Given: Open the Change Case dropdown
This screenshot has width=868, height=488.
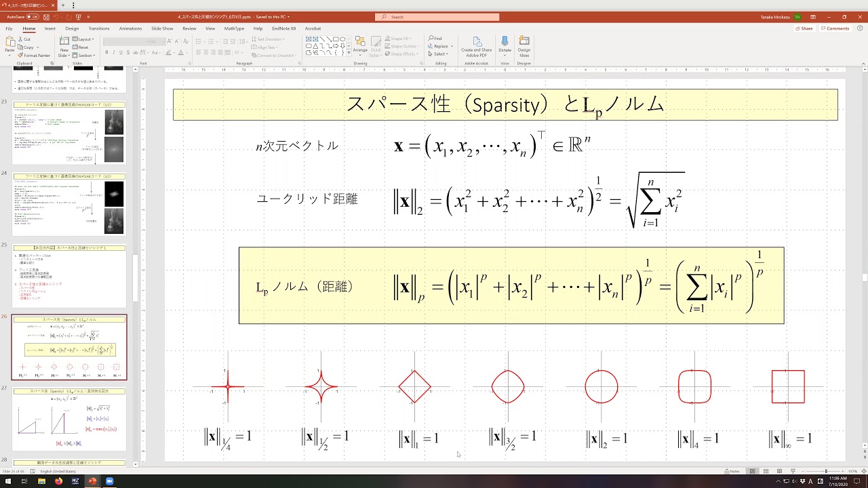Looking at the screenshot, I should pyautogui.click(x=157, y=53).
